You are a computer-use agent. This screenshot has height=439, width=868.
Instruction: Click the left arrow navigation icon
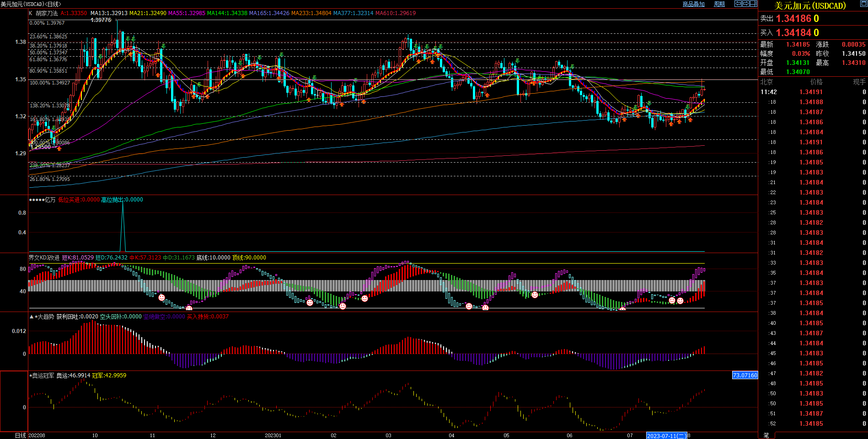click(738, 4)
